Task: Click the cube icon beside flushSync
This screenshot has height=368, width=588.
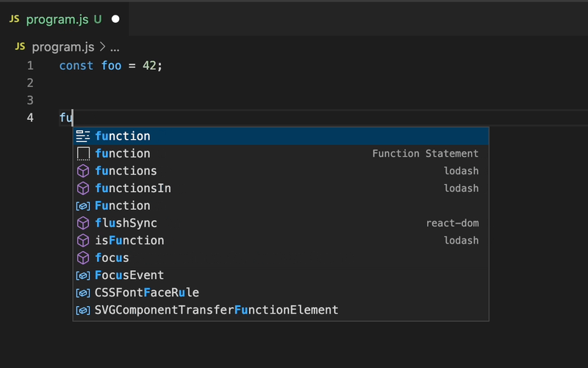Action: (83, 223)
